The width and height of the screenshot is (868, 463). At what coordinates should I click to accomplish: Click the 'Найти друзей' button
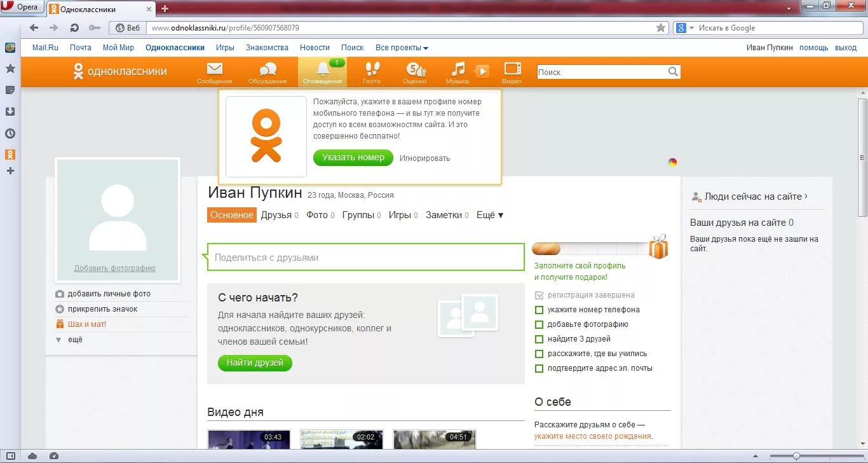tap(255, 363)
